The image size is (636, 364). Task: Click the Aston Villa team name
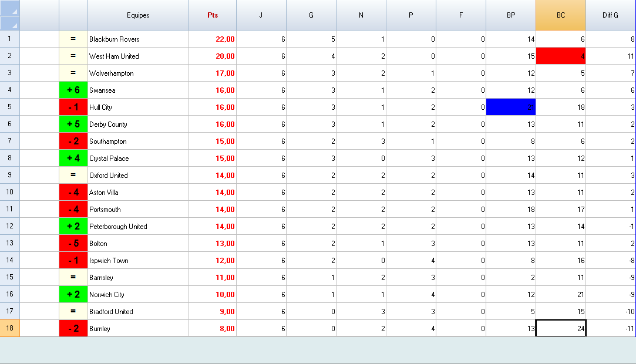pos(104,193)
